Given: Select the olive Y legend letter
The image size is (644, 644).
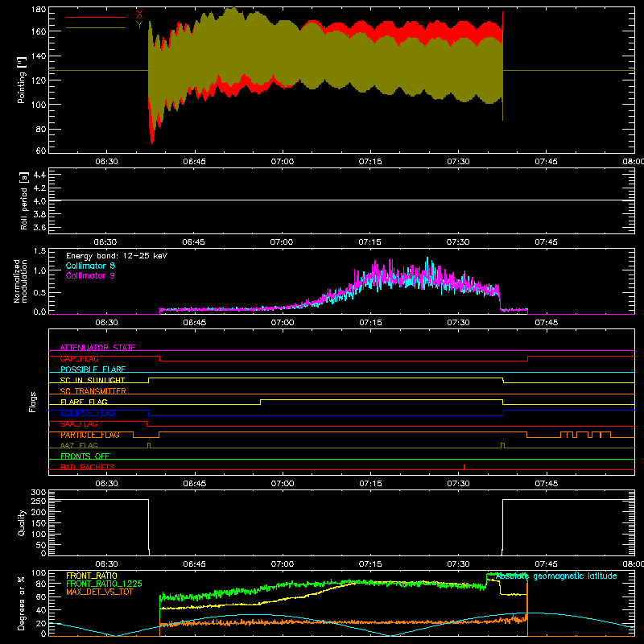Looking at the screenshot, I should [139, 25].
